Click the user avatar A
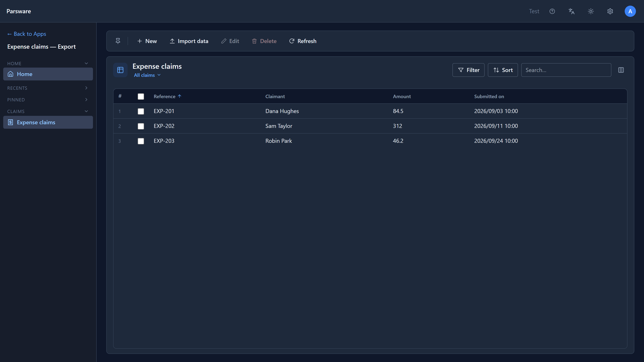The height and width of the screenshot is (362, 644). point(630,11)
